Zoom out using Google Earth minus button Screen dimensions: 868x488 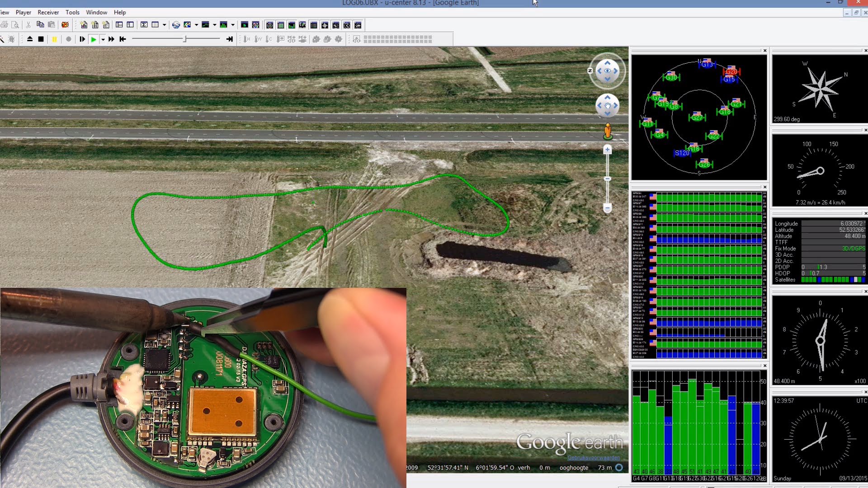tap(608, 208)
